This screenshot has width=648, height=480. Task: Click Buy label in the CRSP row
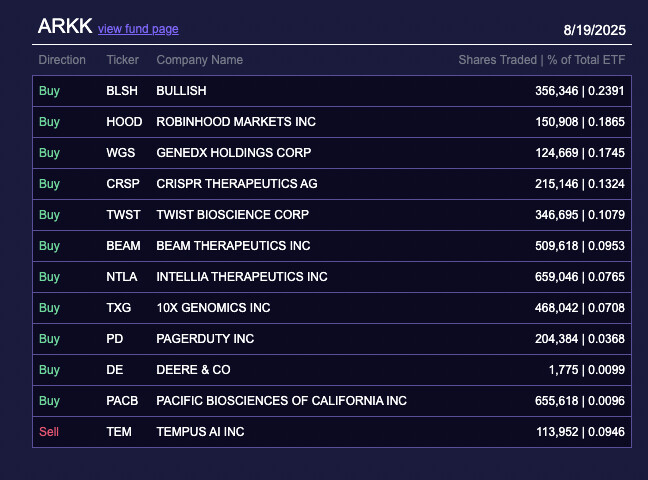(x=49, y=184)
